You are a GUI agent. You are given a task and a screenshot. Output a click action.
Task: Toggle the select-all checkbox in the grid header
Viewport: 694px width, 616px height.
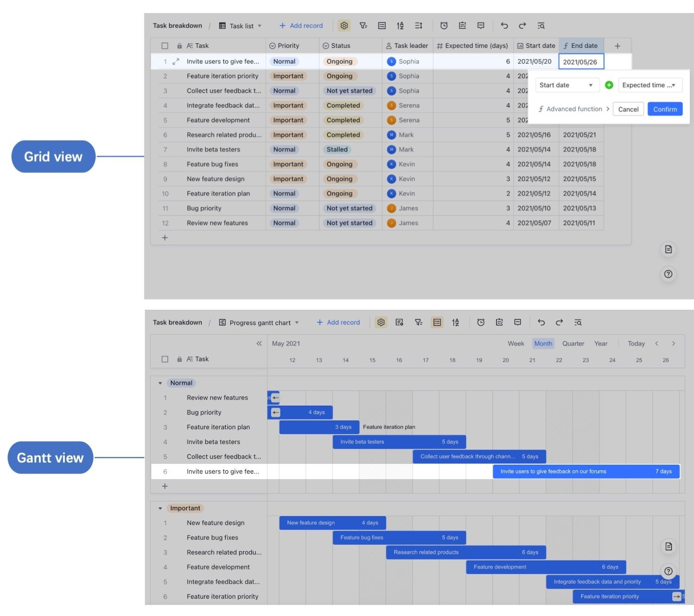tap(165, 45)
